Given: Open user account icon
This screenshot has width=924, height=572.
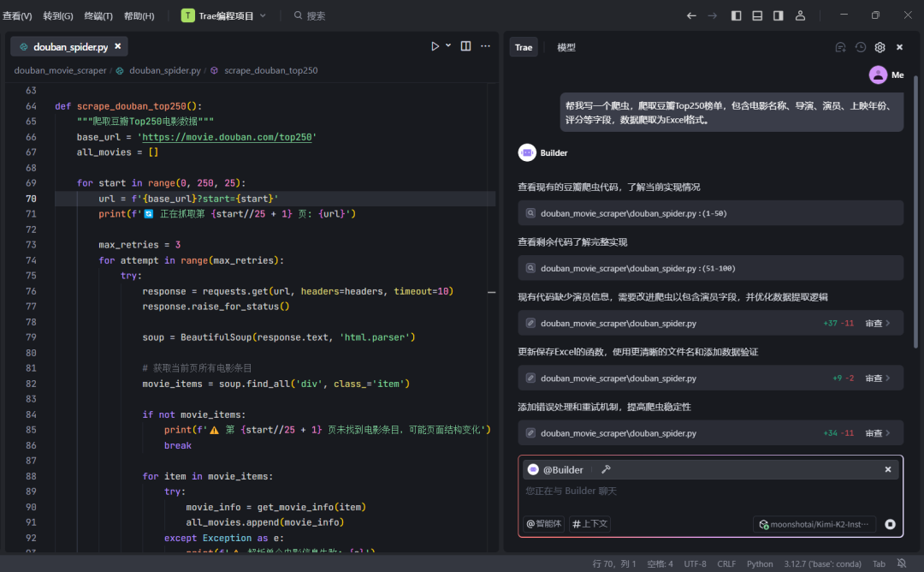Looking at the screenshot, I should pyautogui.click(x=800, y=16).
